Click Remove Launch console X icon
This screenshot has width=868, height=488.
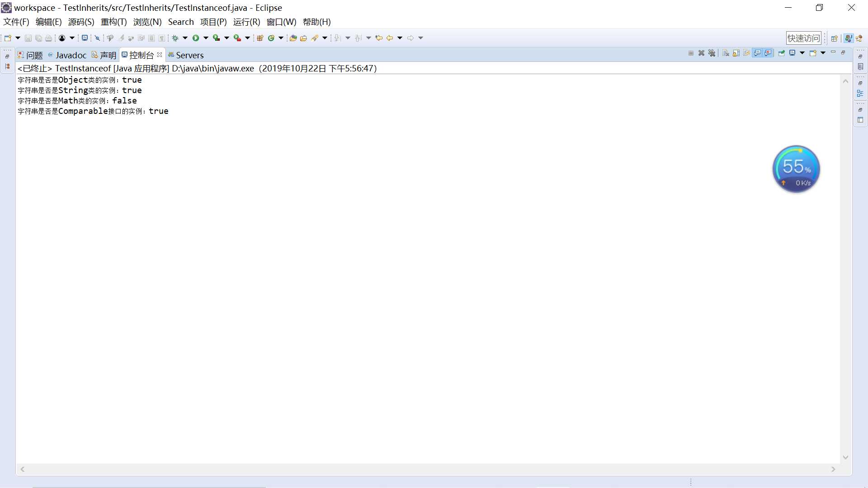[x=701, y=53]
